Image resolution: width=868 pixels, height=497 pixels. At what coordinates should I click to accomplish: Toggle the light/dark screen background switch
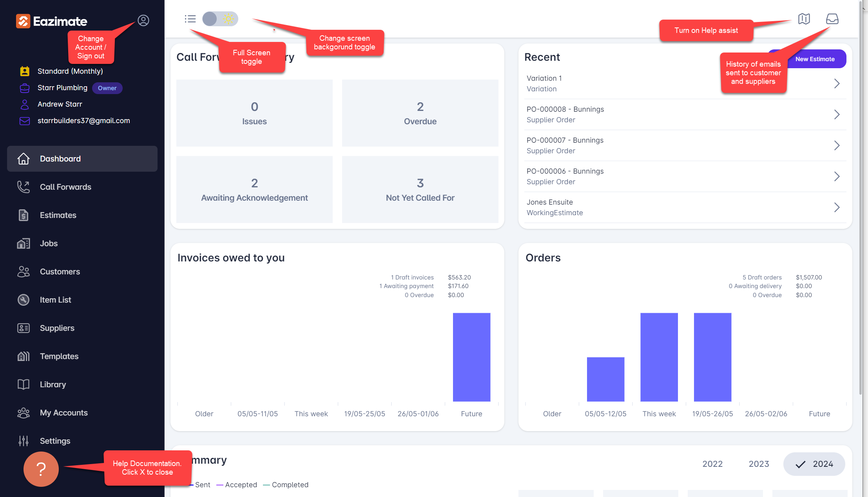(x=220, y=19)
